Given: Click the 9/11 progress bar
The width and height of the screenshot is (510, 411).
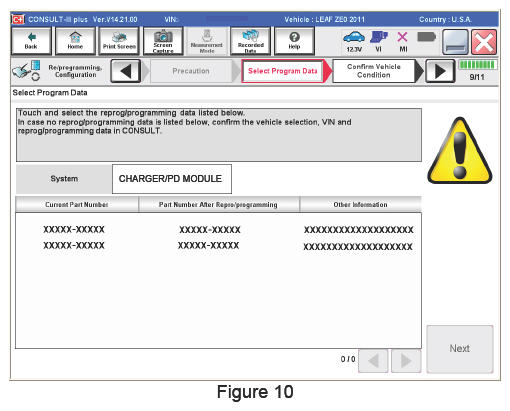Looking at the screenshot, I should tap(477, 65).
